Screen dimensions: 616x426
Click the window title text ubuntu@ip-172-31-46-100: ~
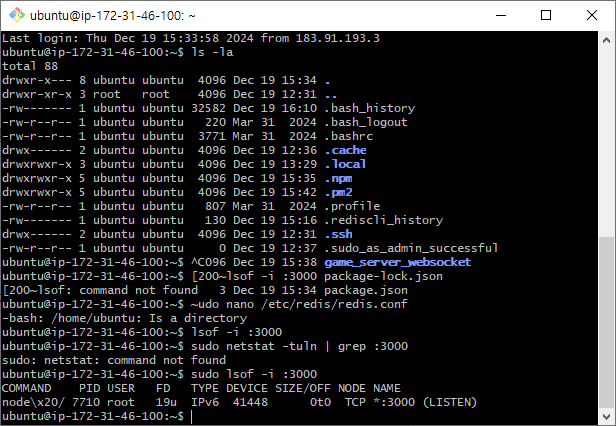[113, 16]
